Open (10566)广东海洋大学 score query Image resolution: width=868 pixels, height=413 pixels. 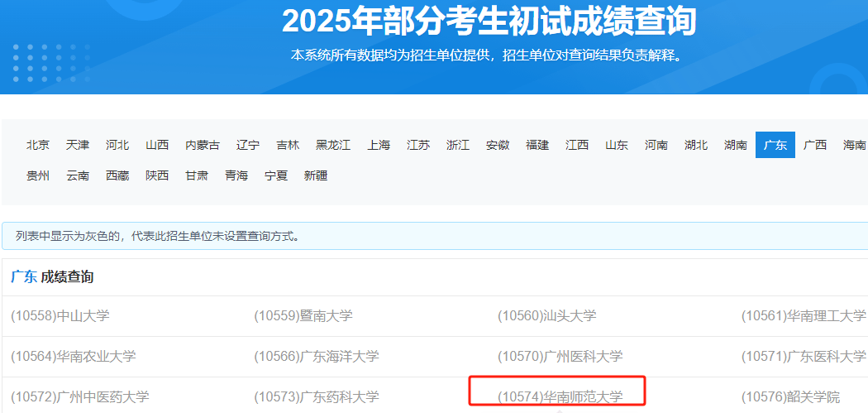317,357
